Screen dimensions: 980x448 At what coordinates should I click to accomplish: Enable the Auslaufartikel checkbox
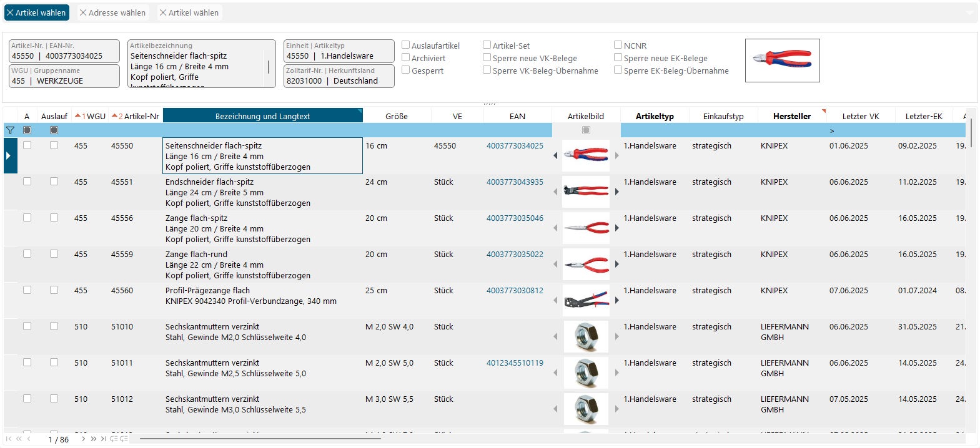406,45
